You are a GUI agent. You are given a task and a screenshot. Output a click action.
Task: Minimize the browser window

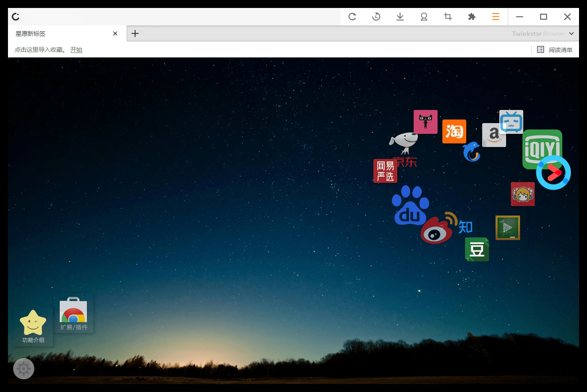520,17
